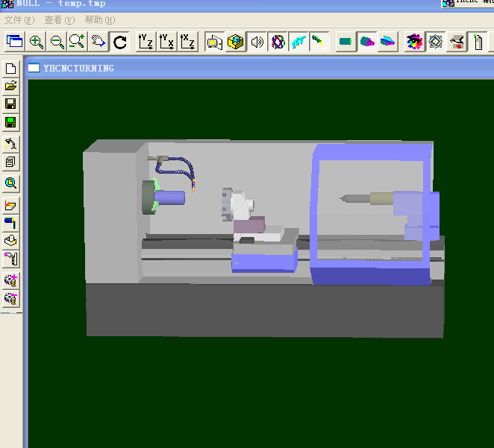494x448 pixels.
Task: Click the desk lamp icon in sidebar
Action: (10, 145)
